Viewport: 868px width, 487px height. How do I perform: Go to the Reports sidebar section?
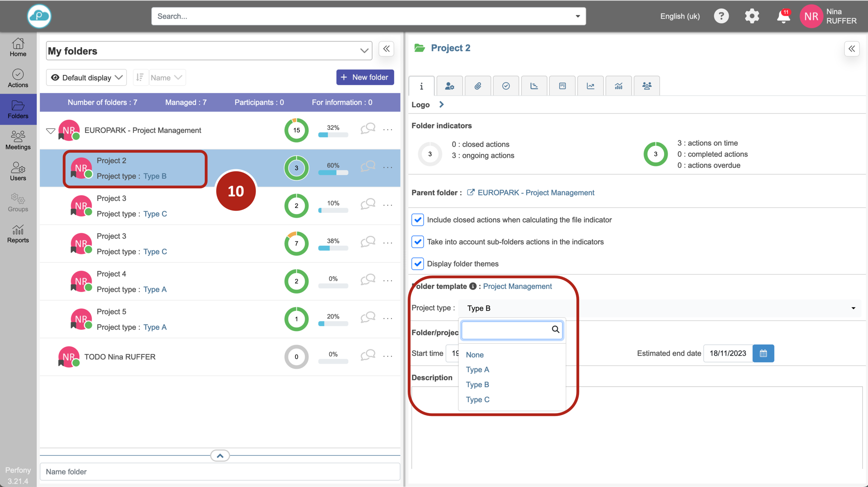point(18,233)
